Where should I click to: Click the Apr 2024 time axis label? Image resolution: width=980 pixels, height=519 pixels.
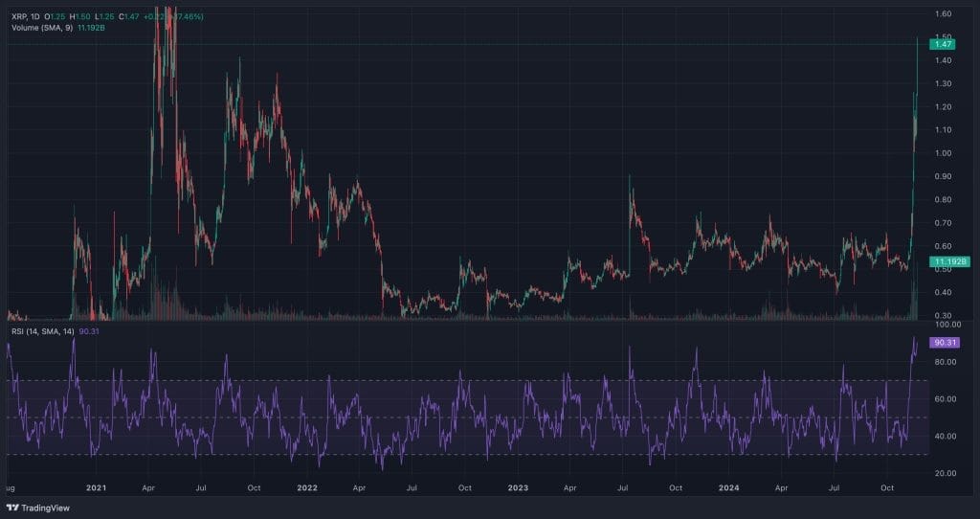click(x=781, y=487)
